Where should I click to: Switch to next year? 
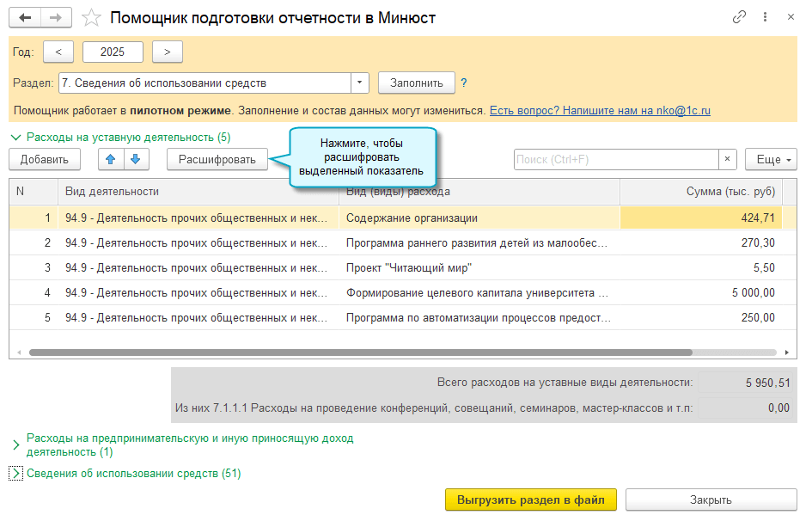coord(168,52)
